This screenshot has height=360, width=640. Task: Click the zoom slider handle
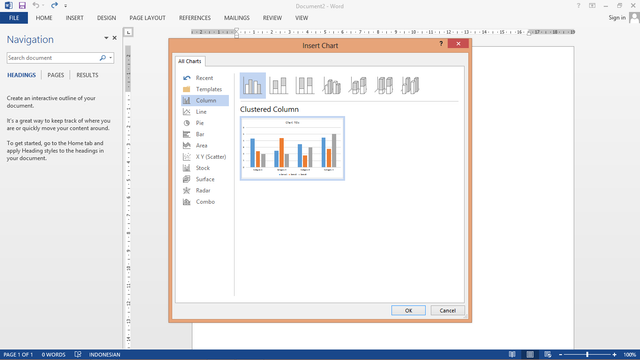(x=587, y=355)
